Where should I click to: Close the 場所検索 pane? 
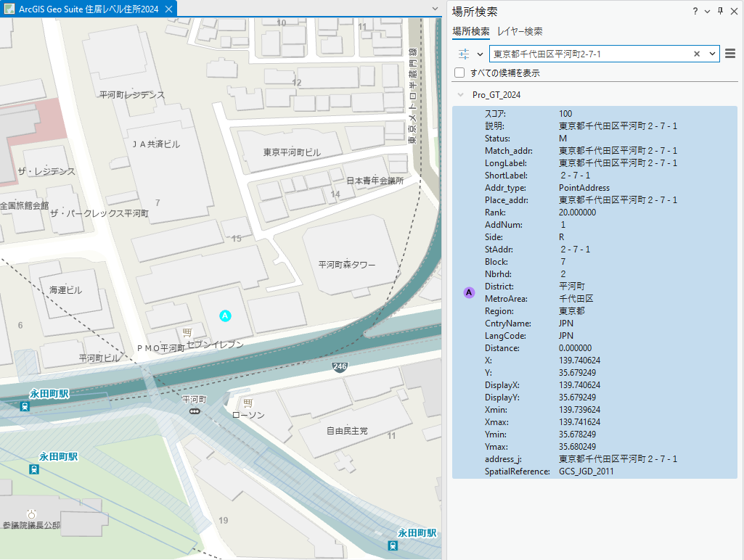[x=734, y=12]
